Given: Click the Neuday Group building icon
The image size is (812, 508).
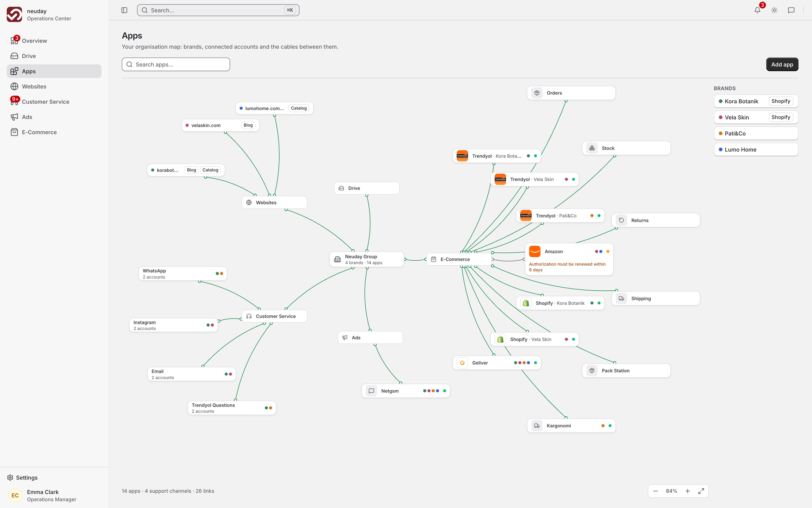Looking at the screenshot, I should (337, 259).
